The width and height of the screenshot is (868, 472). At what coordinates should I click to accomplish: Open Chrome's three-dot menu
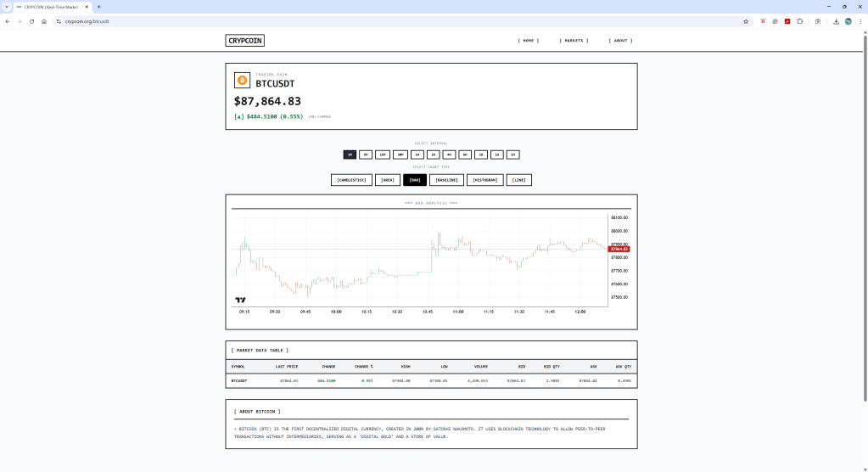[860, 21]
